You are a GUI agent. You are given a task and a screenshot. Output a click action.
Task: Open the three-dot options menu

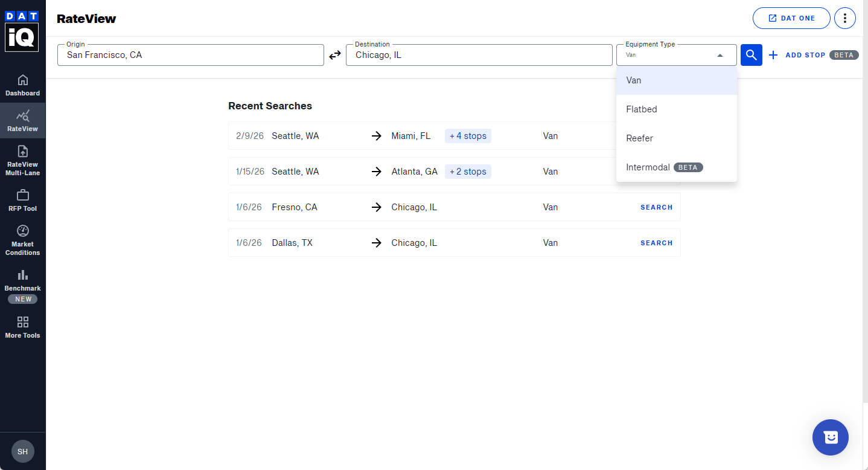click(x=844, y=18)
